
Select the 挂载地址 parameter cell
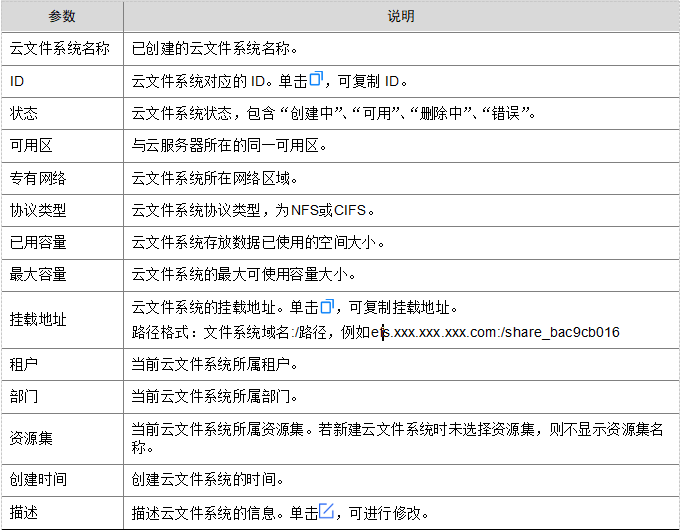(63, 320)
